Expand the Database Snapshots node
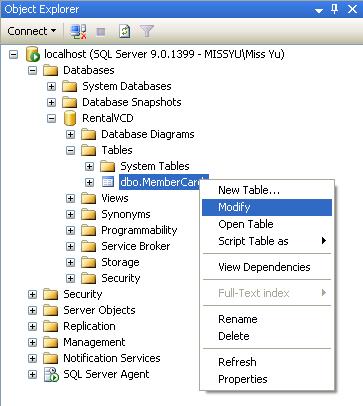Image resolution: width=363 pixels, height=406 pixels. (x=51, y=102)
